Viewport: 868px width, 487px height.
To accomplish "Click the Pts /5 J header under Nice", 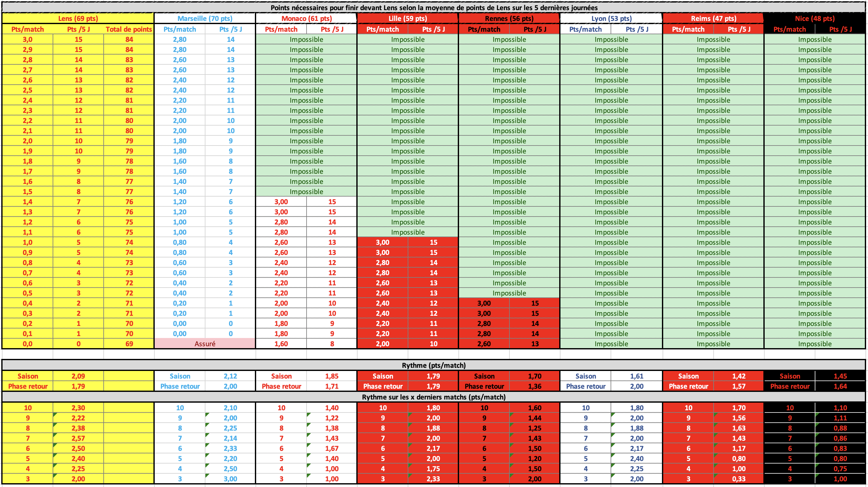I will (x=840, y=29).
